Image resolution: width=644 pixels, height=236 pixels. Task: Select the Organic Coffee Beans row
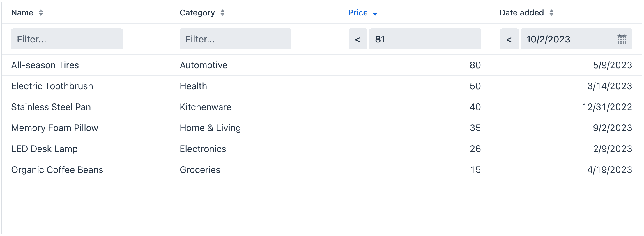pos(57,170)
